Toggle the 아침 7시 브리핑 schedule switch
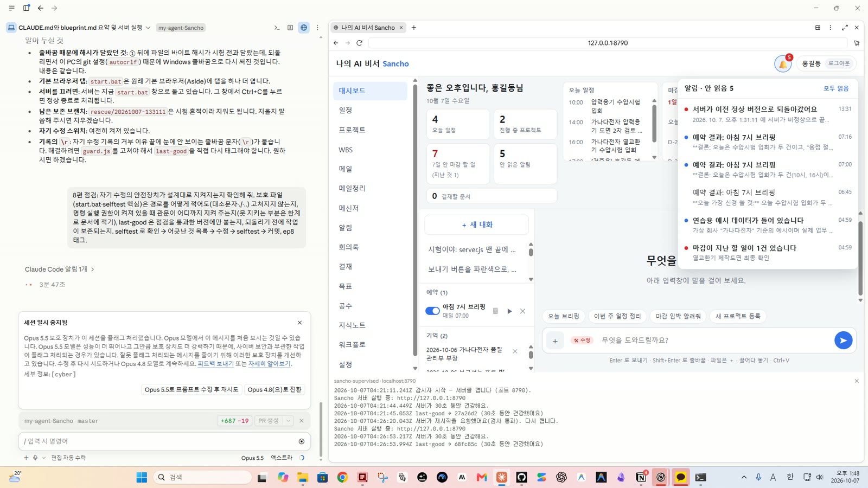Viewport: 868px width, 488px height. [432, 311]
